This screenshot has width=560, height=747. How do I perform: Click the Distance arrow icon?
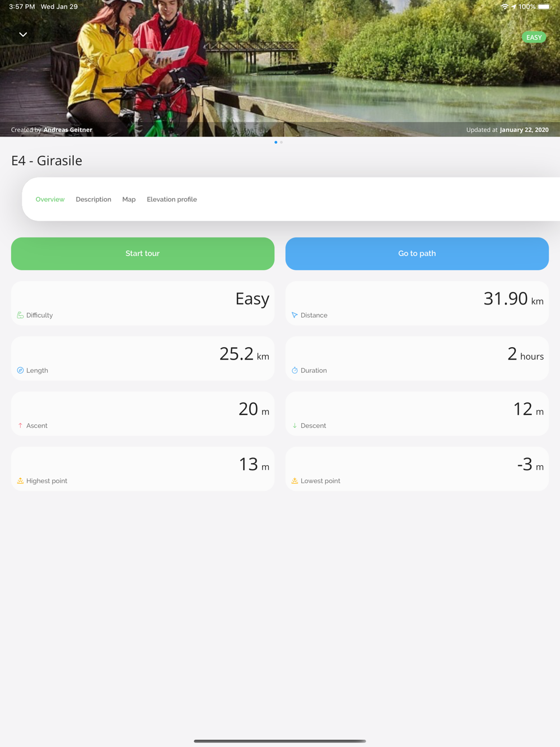pos(295,315)
